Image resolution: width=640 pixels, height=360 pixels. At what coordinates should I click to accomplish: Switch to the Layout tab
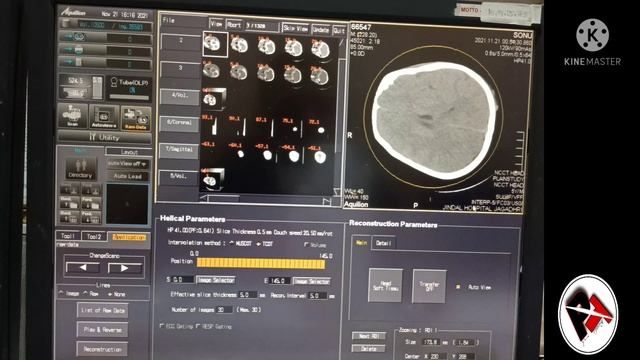point(129,152)
